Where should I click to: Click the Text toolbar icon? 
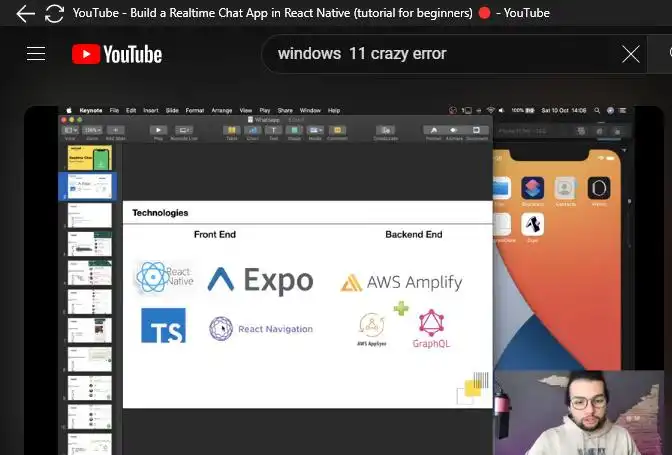(x=273, y=130)
